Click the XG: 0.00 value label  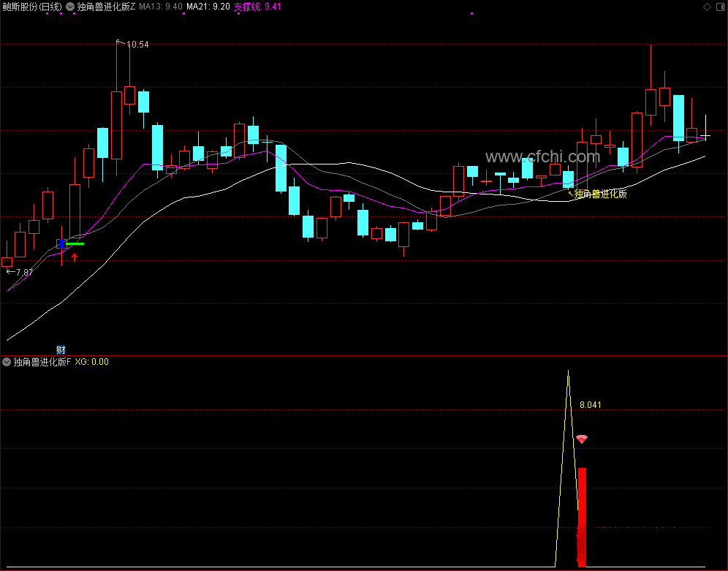point(92,362)
